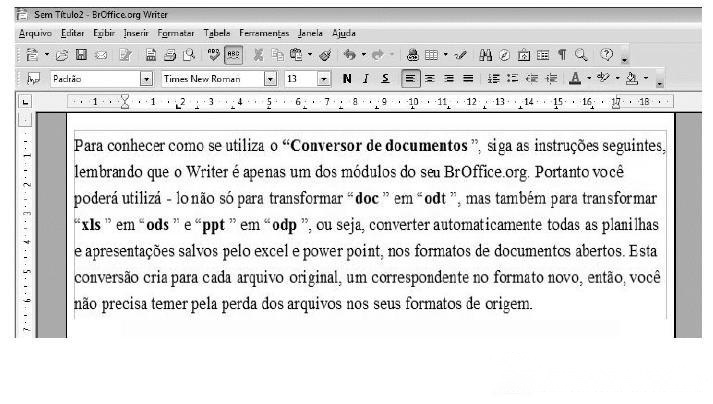Open the Janela menu
The image size is (713, 404).
(310, 33)
